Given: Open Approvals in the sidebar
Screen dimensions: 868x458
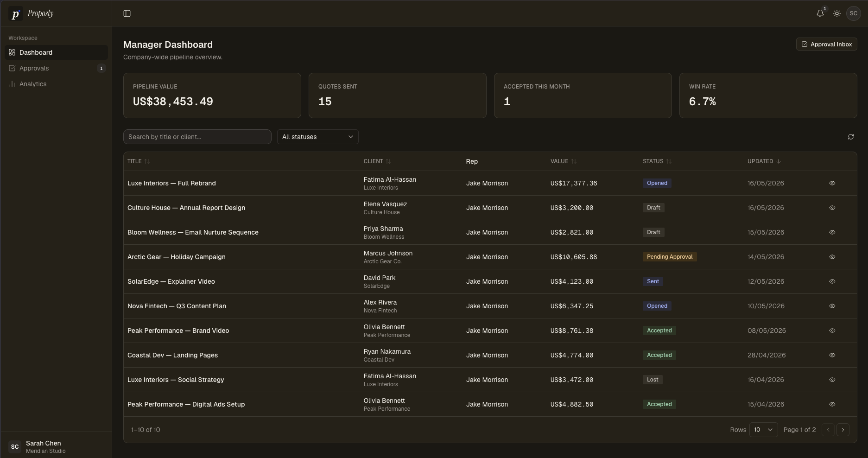Looking at the screenshot, I should (56, 68).
